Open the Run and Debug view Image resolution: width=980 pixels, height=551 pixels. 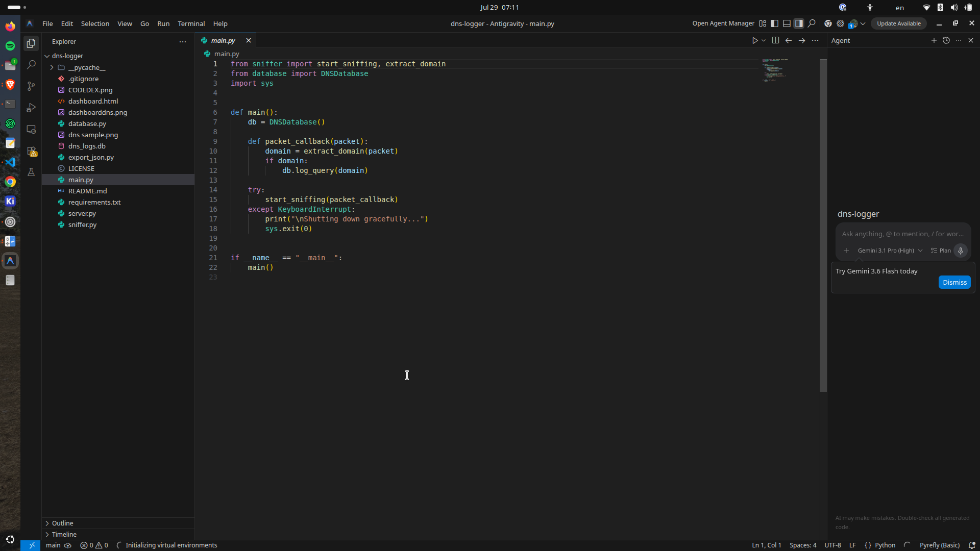point(31,108)
